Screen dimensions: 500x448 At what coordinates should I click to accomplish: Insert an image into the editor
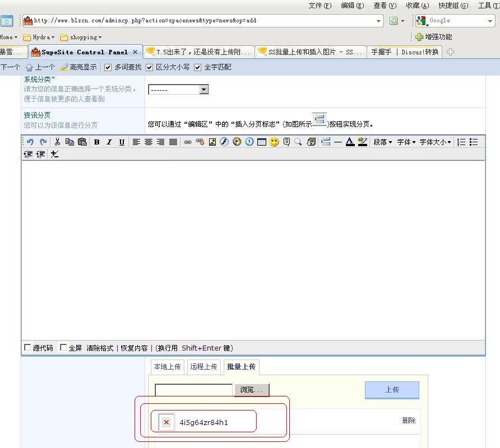point(212,142)
